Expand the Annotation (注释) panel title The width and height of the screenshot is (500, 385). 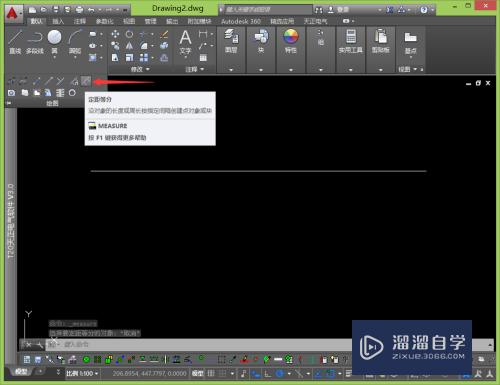194,69
